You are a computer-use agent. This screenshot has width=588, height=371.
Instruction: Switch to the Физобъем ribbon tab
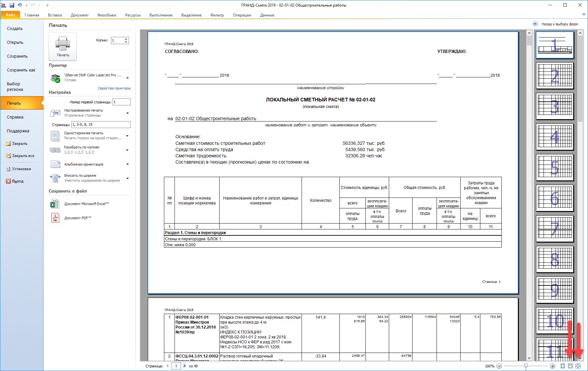107,15
